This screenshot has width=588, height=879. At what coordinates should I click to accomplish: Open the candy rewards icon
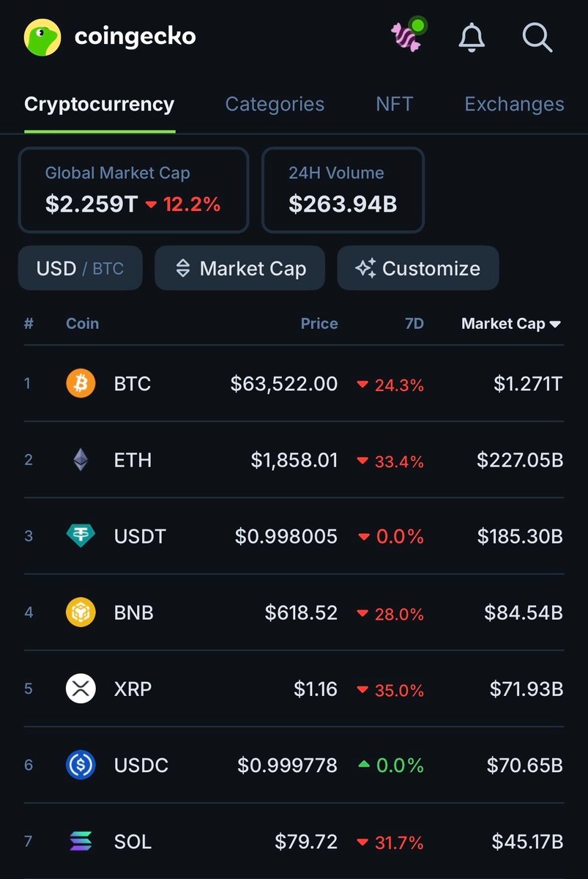tap(407, 37)
